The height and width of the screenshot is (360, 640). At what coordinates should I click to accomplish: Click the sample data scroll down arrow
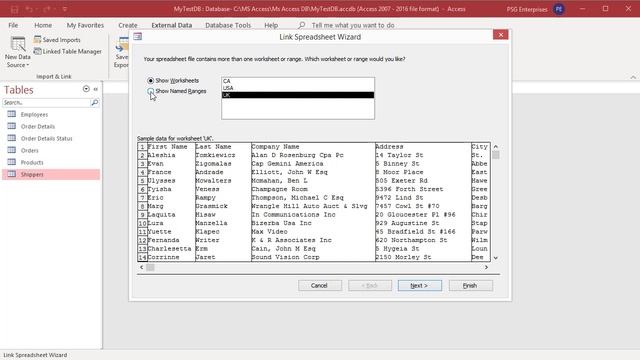496,258
